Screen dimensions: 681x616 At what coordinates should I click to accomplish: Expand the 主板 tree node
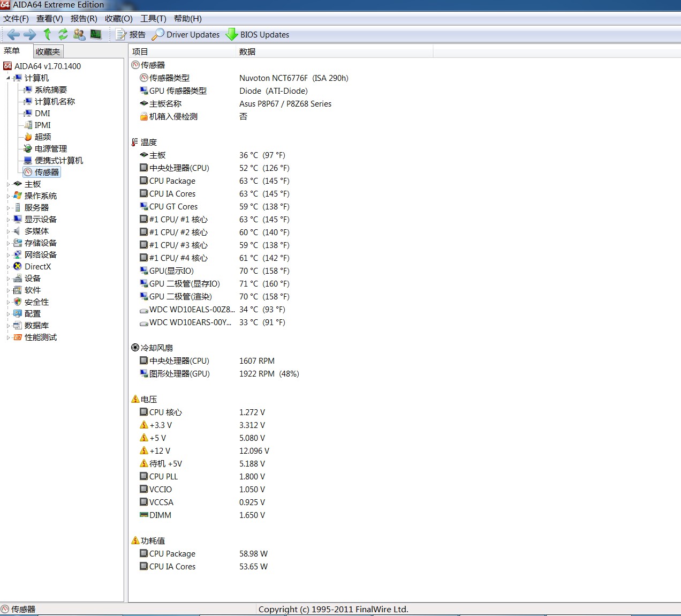[8, 184]
